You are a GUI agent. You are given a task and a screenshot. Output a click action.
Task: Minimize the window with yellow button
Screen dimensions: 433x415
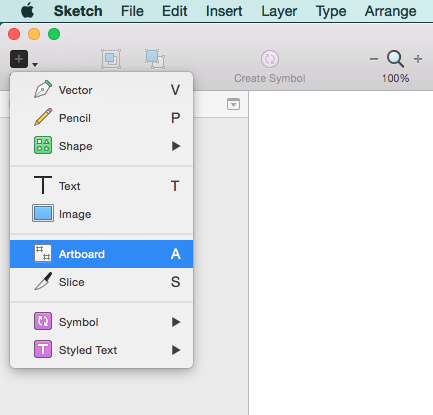click(34, 34)
